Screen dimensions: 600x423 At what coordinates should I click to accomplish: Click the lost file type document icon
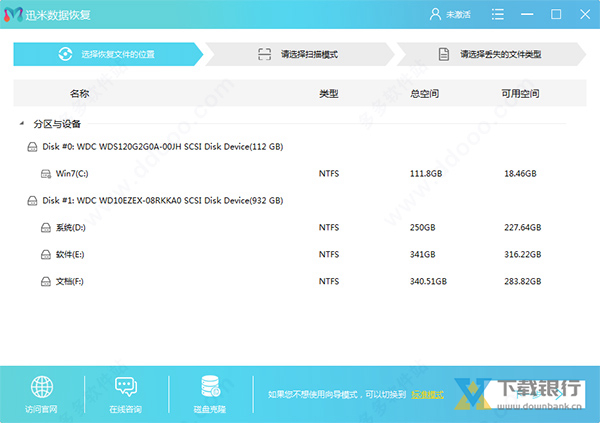(443, 54)
